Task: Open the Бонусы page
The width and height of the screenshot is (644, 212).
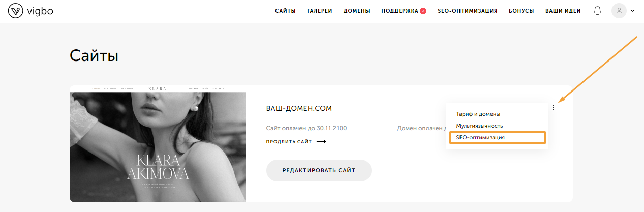Action: [x=522, y=11]
